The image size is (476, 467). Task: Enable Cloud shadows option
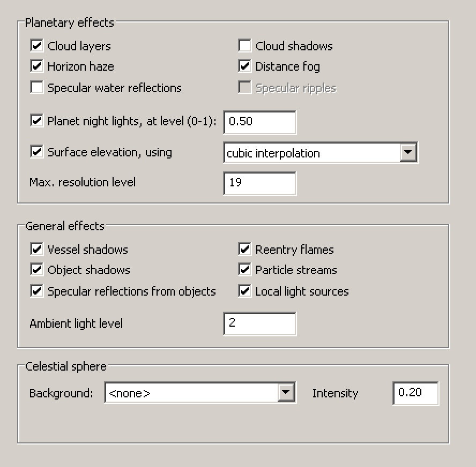(x=245, y=46)
